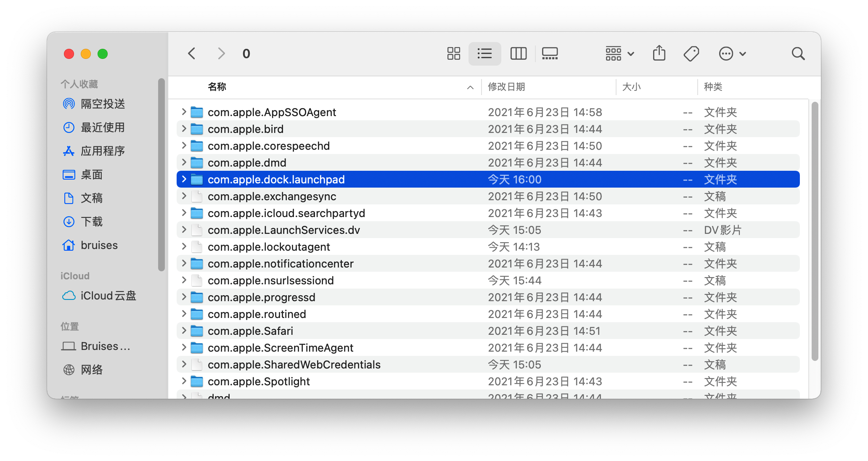Expand the com.apple.exchangesync item
868x461 pixels.
(184, 196)
